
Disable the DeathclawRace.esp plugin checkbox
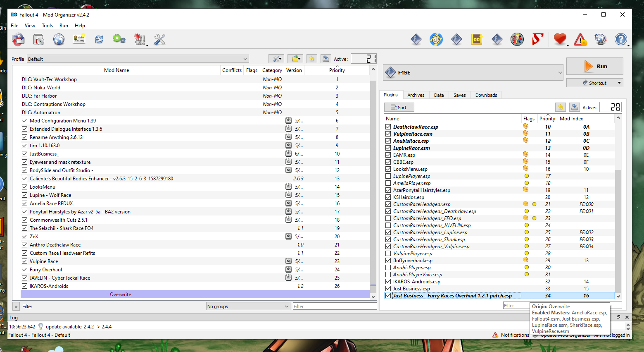pos(388,127)
